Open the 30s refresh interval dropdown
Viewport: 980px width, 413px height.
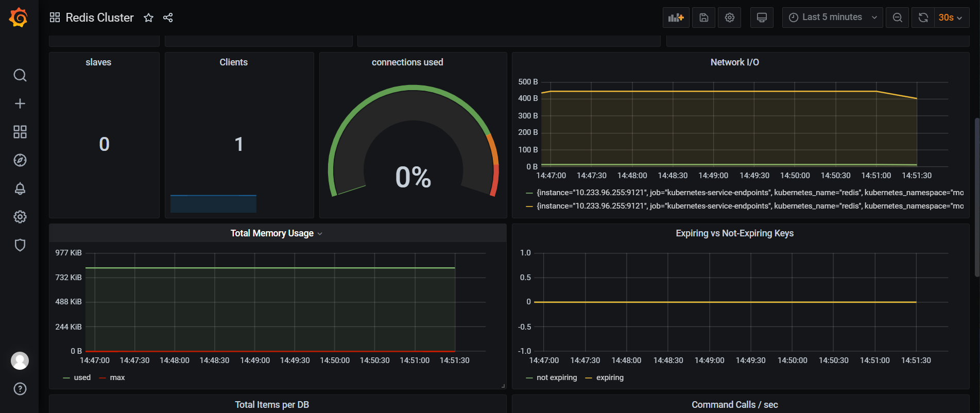(x=951, y=18)
